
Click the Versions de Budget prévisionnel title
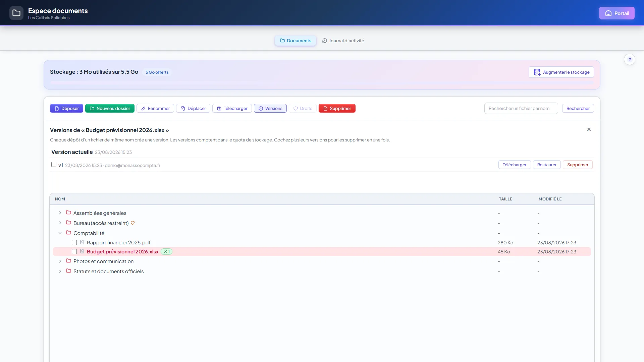pos(109,130)
